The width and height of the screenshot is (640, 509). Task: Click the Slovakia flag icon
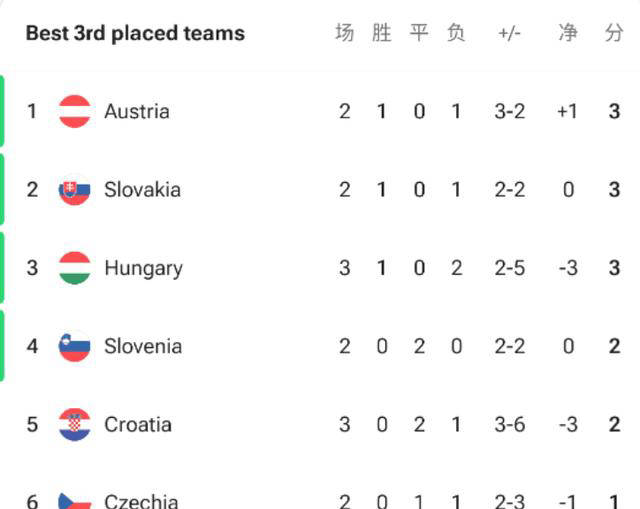(75, 190)
